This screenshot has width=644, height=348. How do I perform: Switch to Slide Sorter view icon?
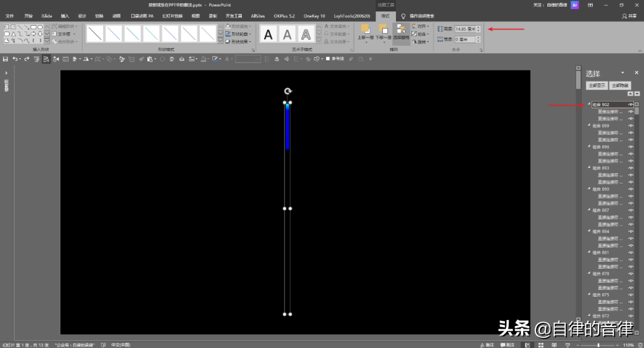[x=541, y=345]
